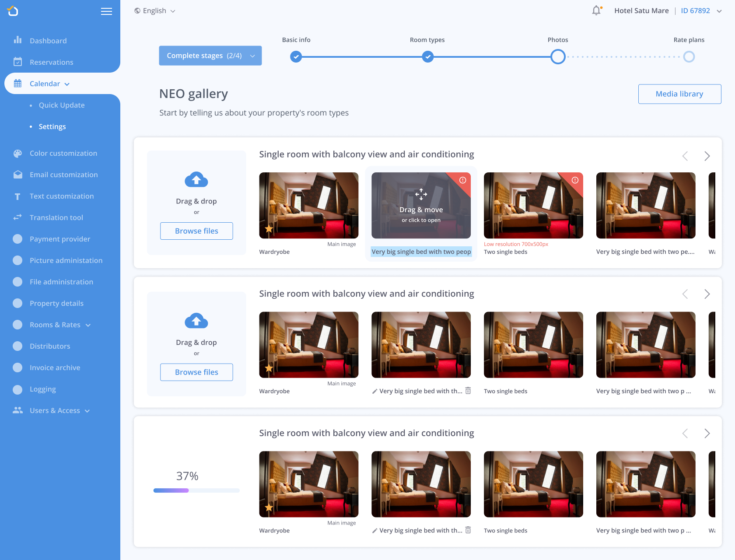
Task: Show previous images in third gallery row
Action: point(685,434)
